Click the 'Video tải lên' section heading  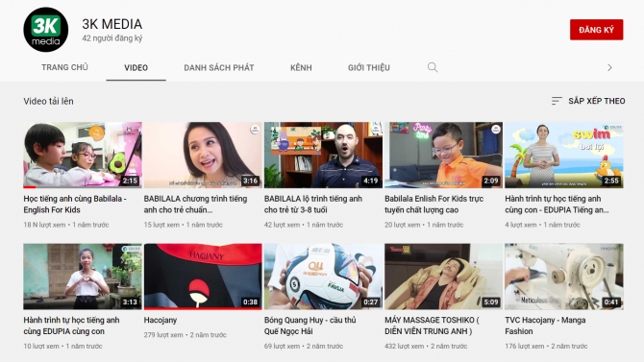[48, 101]
